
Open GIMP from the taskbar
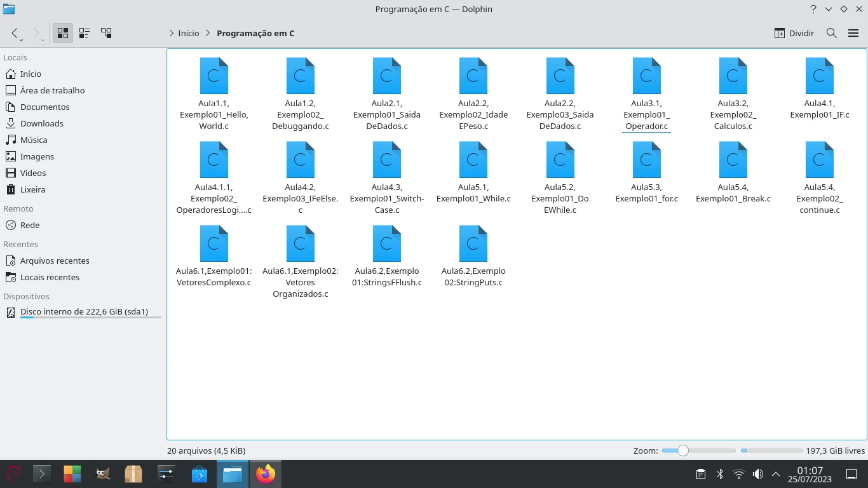click(102, 474)
